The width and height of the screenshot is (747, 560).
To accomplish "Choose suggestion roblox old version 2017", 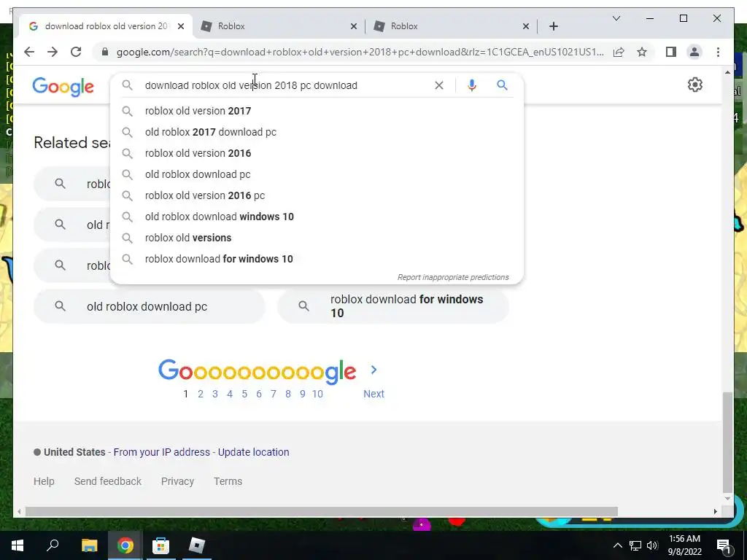I will (317, 111).
